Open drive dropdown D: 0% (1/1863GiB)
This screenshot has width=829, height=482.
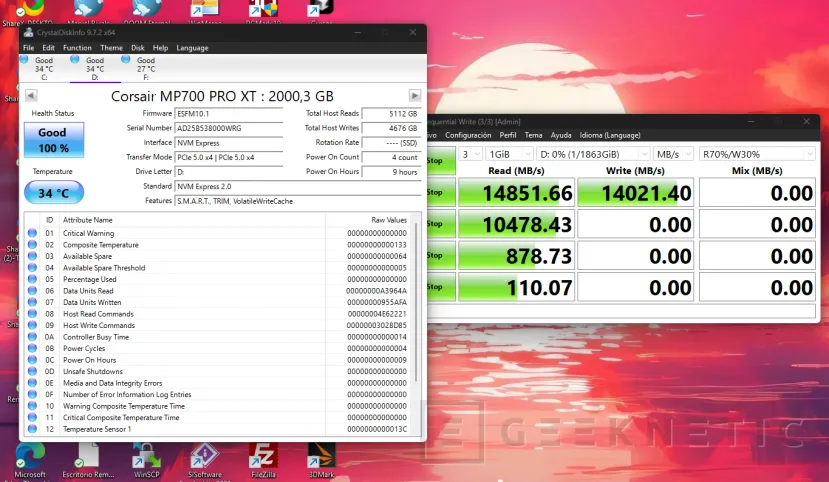(x=593, y=154)
